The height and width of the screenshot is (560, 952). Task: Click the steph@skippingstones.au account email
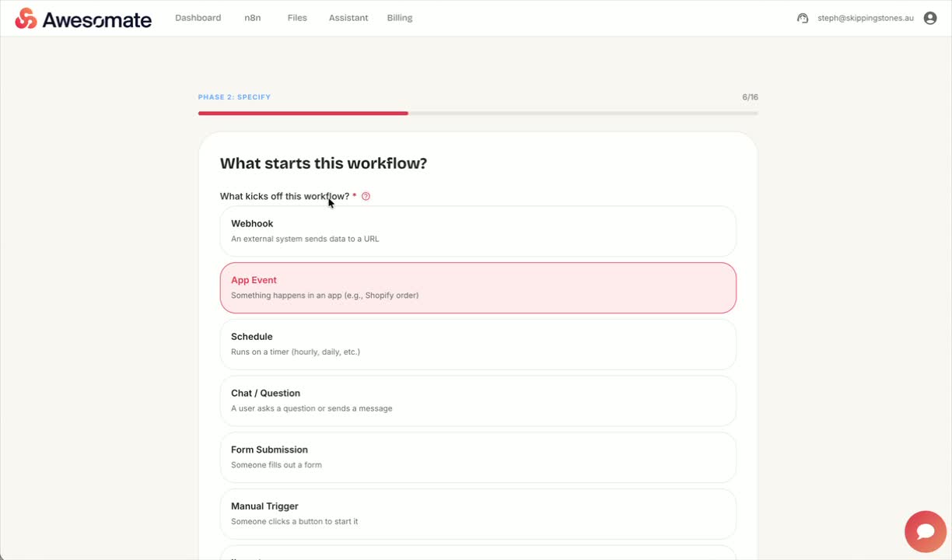coord(866,18)
